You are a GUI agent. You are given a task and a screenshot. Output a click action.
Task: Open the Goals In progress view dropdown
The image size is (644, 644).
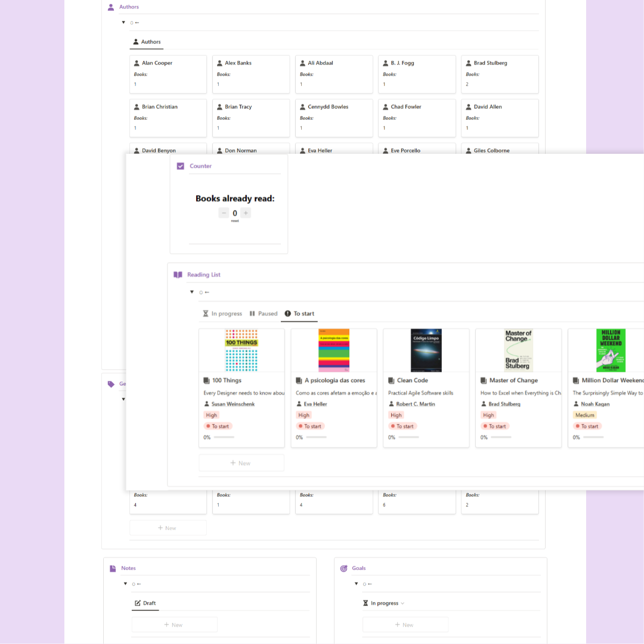click(x=384, y=603)
